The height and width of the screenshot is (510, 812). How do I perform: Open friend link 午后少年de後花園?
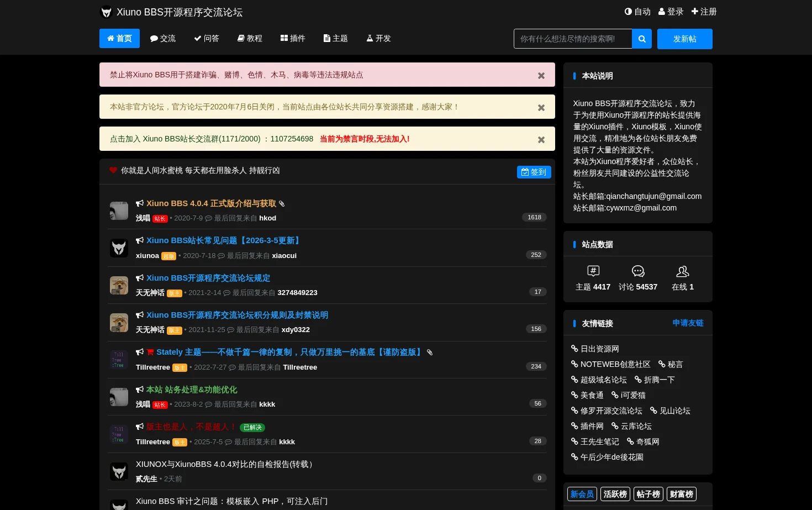tap(607, 457)
